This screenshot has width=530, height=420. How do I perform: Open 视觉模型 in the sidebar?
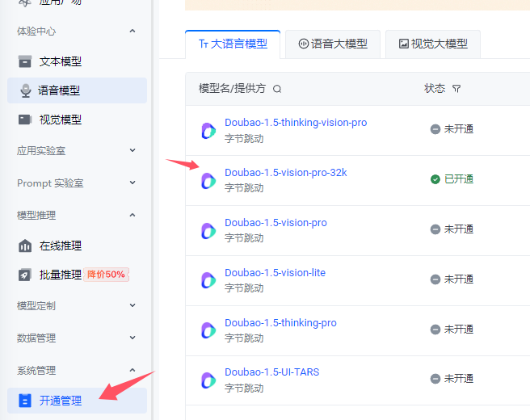coord(60,120)
